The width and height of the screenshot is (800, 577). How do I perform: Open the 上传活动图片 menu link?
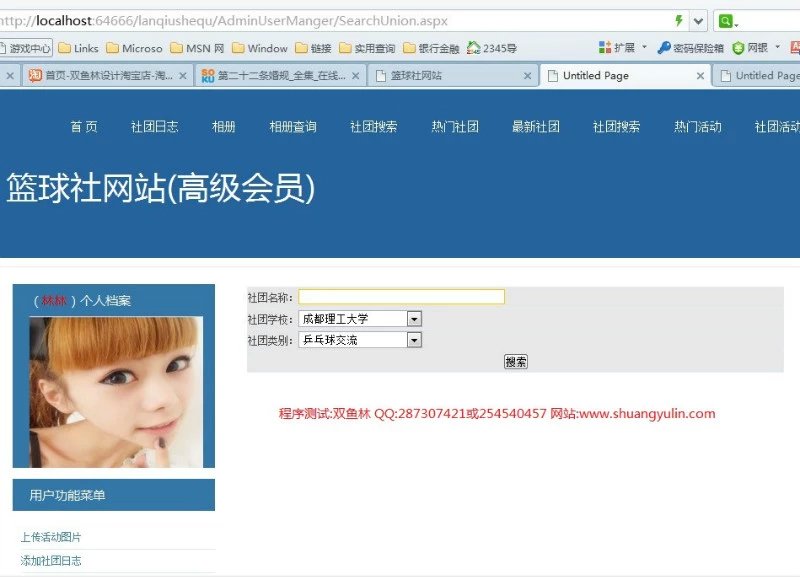(x=51, y=537)
